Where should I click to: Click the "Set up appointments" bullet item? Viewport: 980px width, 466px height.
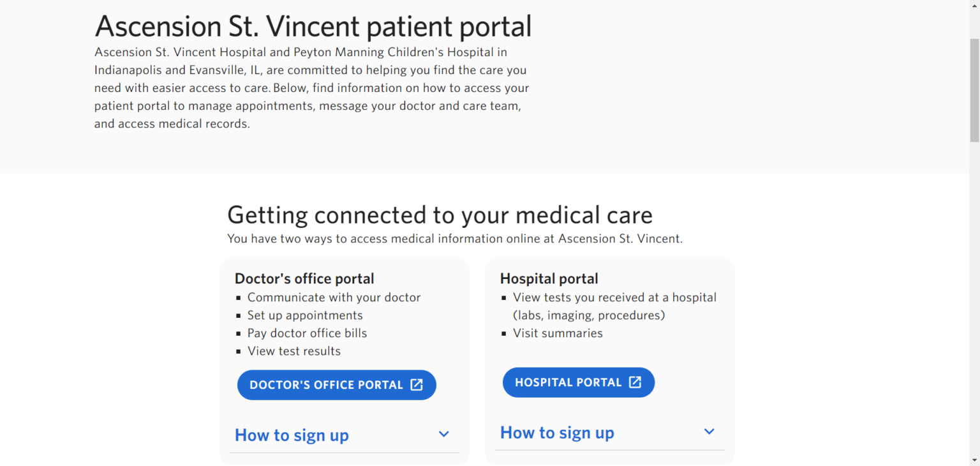point(305,315)
